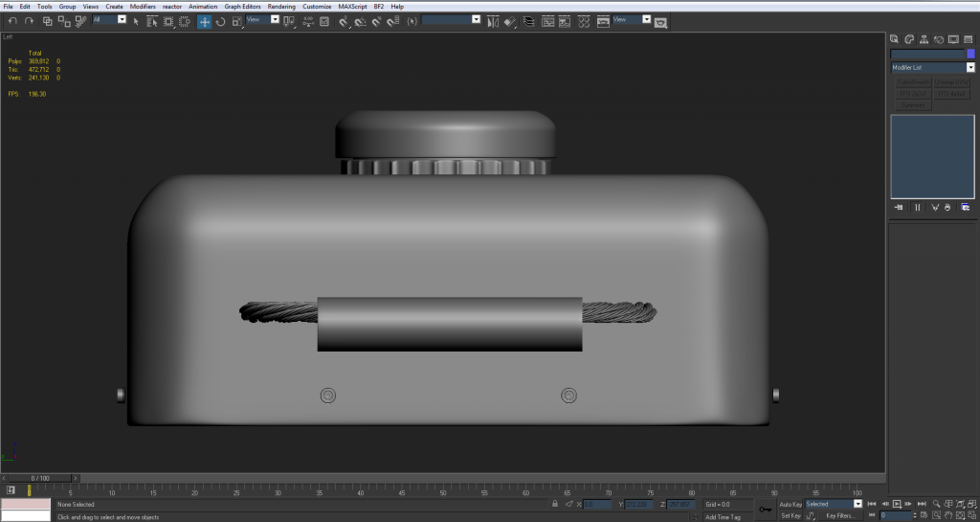The width and height of the screenshot is (980, 522).
Task: Open the 'Selected' key filter dropdown
Action: click(857, 504)
